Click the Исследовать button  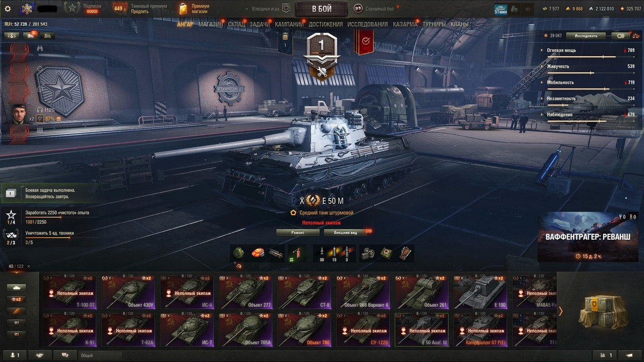[586, 36]
